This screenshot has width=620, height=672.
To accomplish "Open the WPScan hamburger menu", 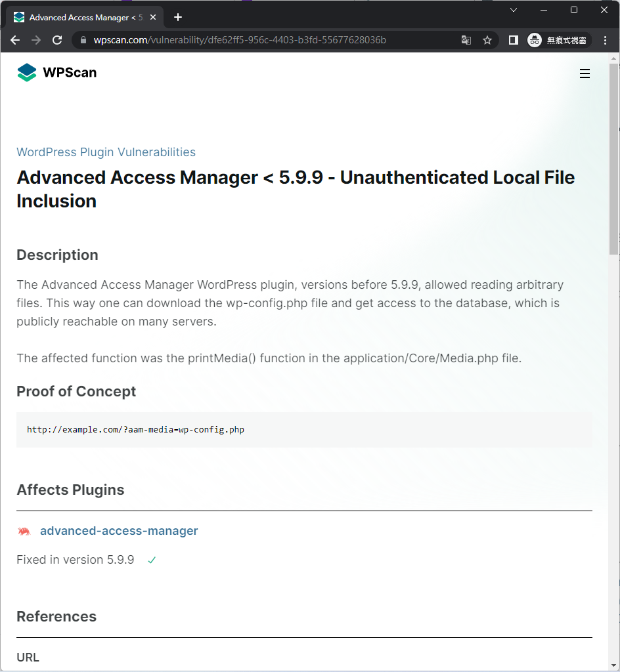I will pos(585,73).
